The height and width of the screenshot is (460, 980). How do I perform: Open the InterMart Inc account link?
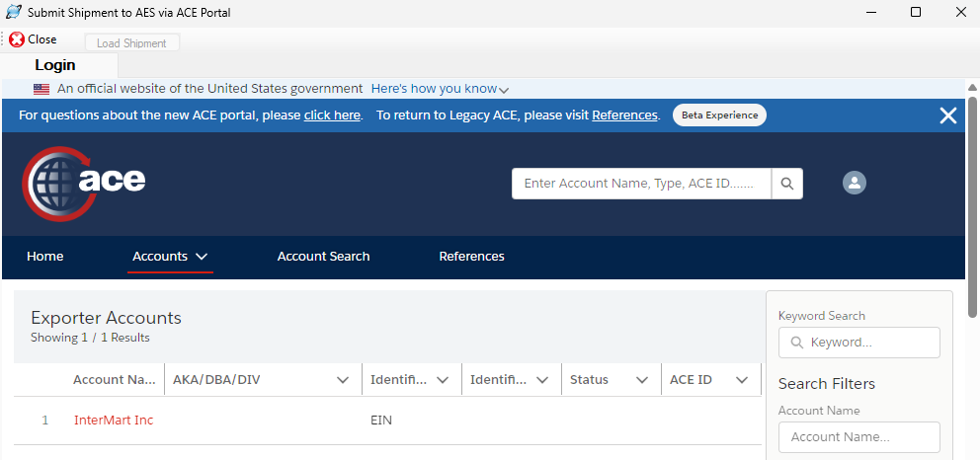point(114,421)
